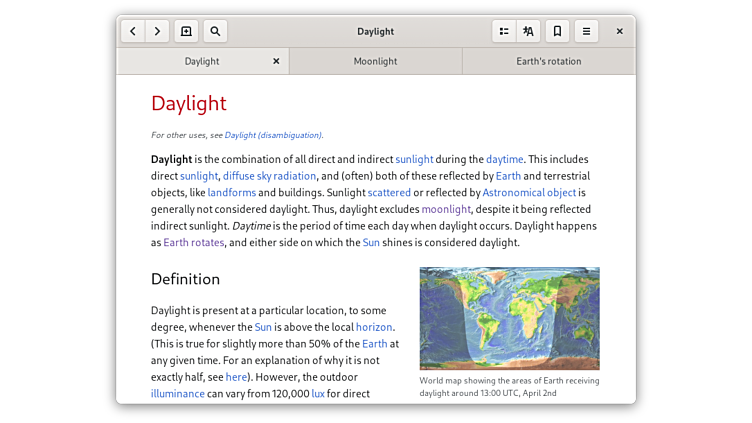The width and height of the screenshot is (752, 423).
Task: Follow the Earth rotates link
Action: click(194, 242)
